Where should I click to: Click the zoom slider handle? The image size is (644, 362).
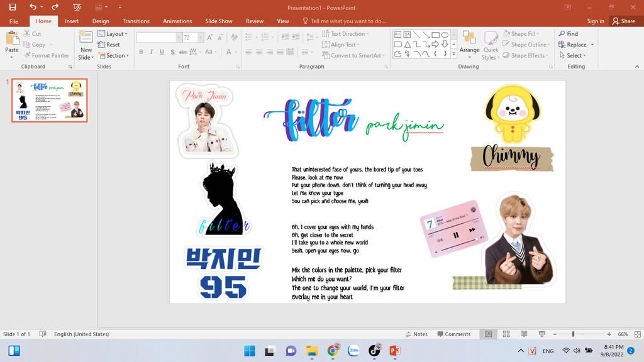(x=573, y=334)
